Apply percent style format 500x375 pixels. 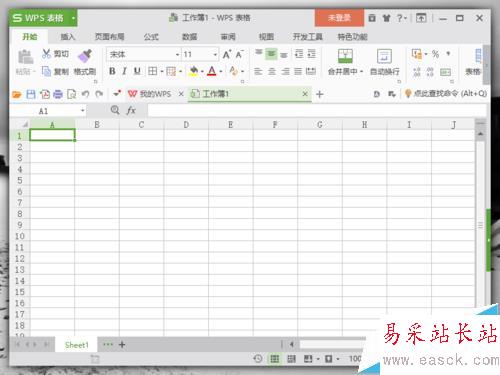(435, 54)
